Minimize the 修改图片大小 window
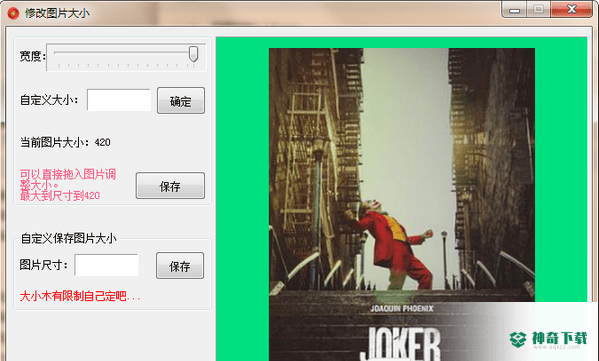Screen dimensions: 599x361 514,9
